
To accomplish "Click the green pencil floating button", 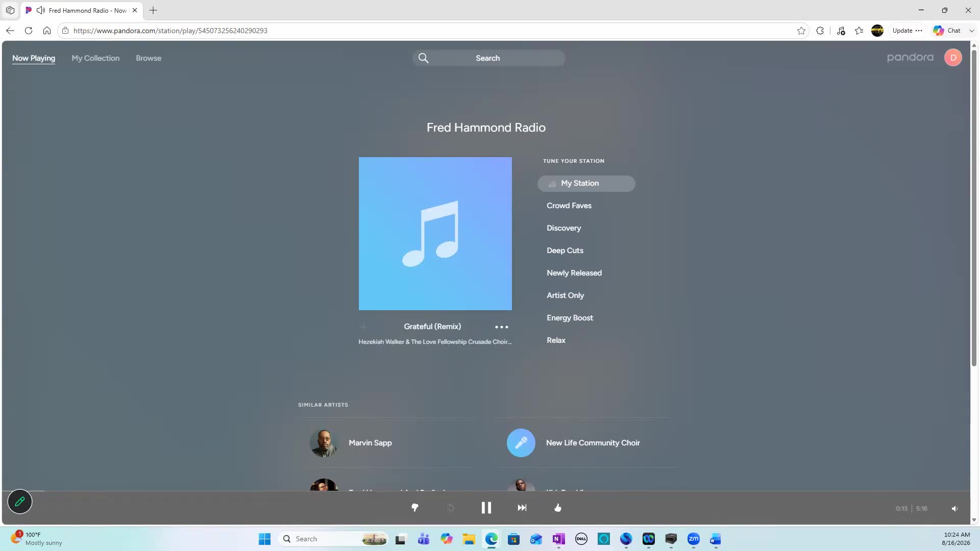I will 20,502.
